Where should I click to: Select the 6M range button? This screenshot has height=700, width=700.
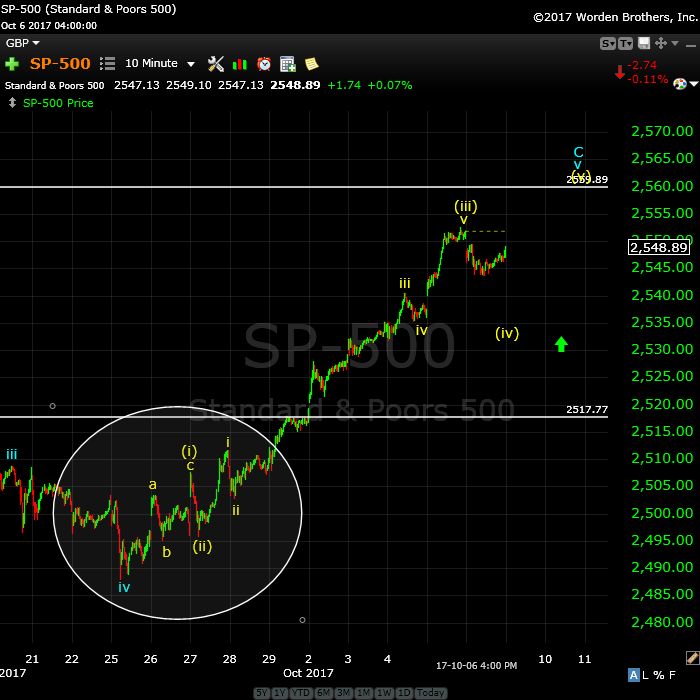tap(324, 693)
